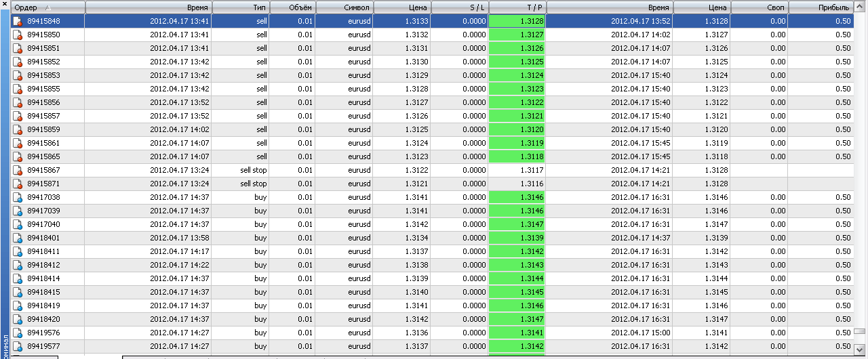The height and width of the screenshot is (359, 868).
Task: Click the order icon for 89415848
Action: pos(18,21)
